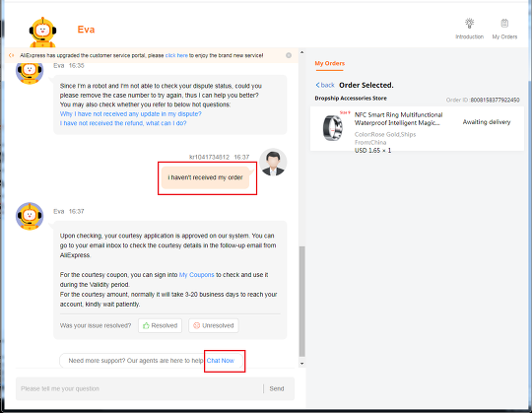Image resolution: width=532 pixels, height=413 pixels.
Task: Click the user profile avatar
Action: [x=273, y=162]
